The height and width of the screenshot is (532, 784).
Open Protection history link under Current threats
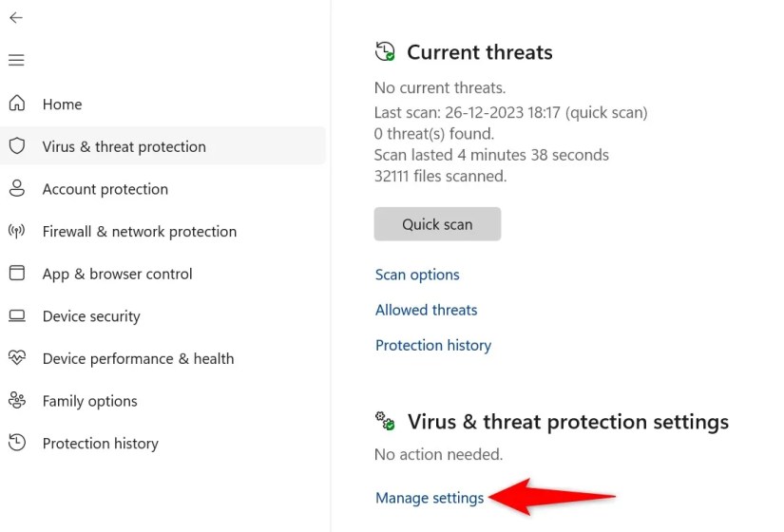433,346
